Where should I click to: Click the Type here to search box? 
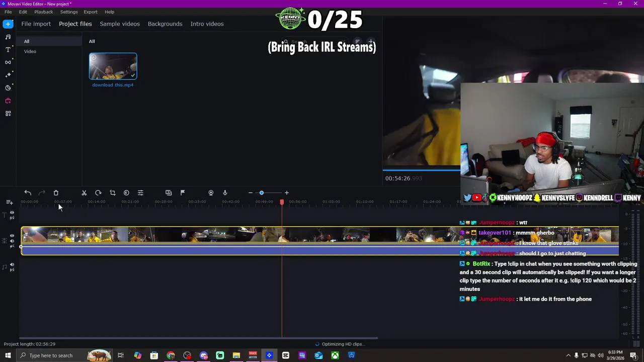tap(64, 355)
